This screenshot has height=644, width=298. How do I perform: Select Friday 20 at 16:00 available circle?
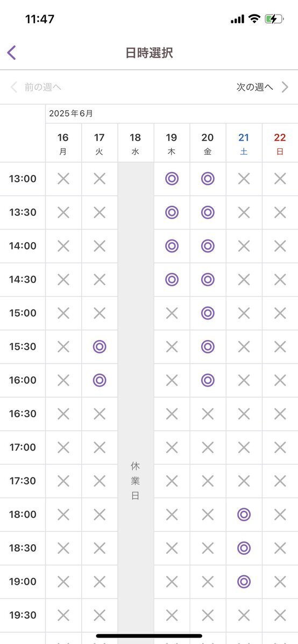pyautogui.click(x=208, y=380)
